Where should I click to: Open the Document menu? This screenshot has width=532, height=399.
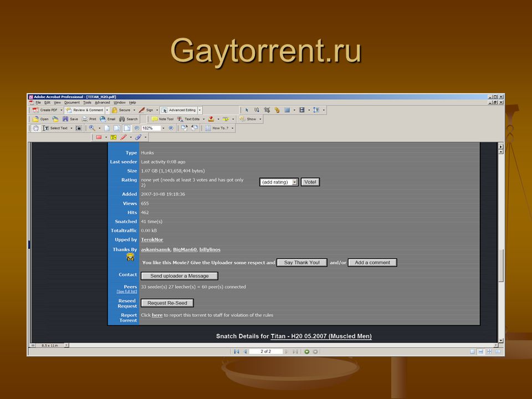(72, 102)
